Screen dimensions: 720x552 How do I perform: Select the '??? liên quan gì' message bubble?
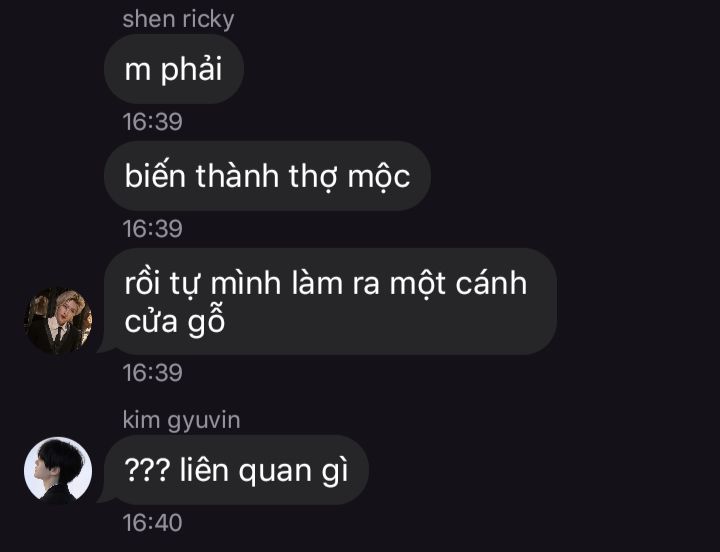click(x=236, y=470)
